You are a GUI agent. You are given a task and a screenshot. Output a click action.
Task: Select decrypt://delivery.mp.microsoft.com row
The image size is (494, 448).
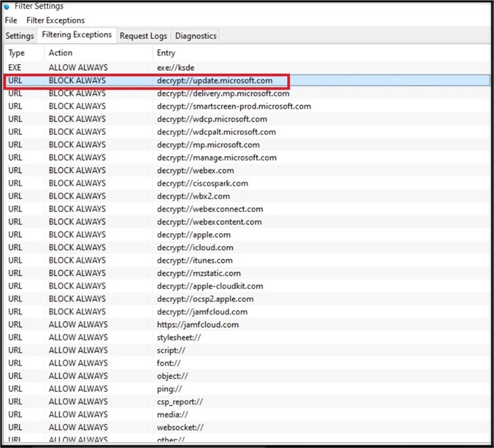[x=247, y=94]
